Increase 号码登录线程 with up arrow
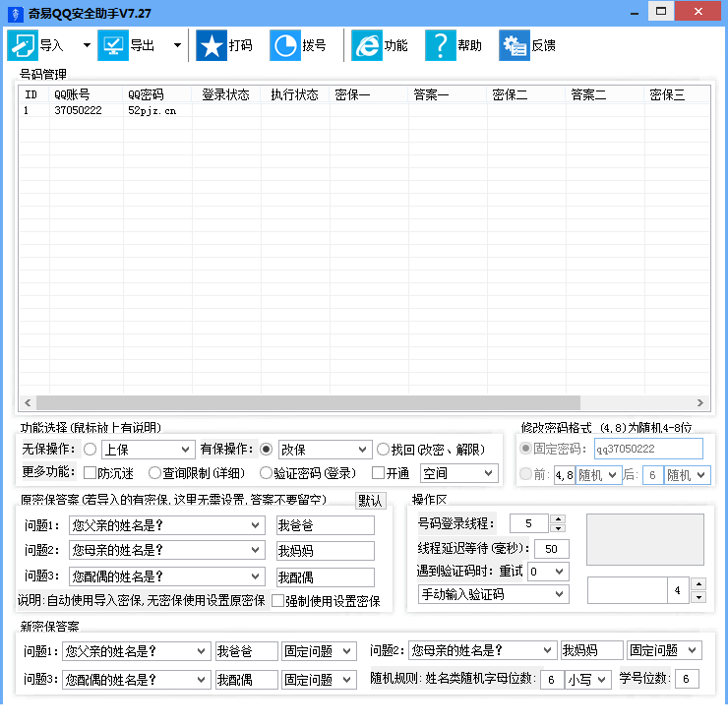Image resolution: width=728 pixels, height=727 pixels. point(558,519)
